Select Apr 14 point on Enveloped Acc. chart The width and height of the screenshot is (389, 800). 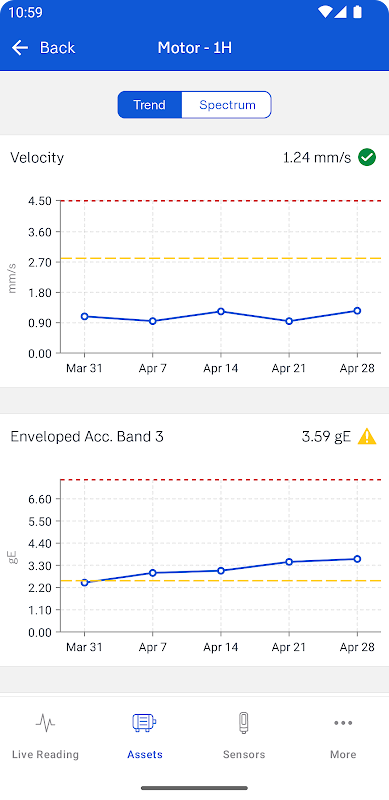coord(221,570)
